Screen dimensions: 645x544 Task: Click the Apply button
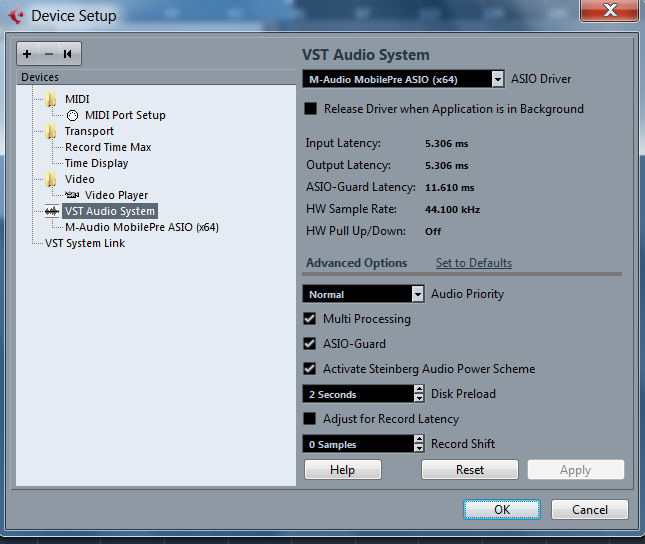575,470
